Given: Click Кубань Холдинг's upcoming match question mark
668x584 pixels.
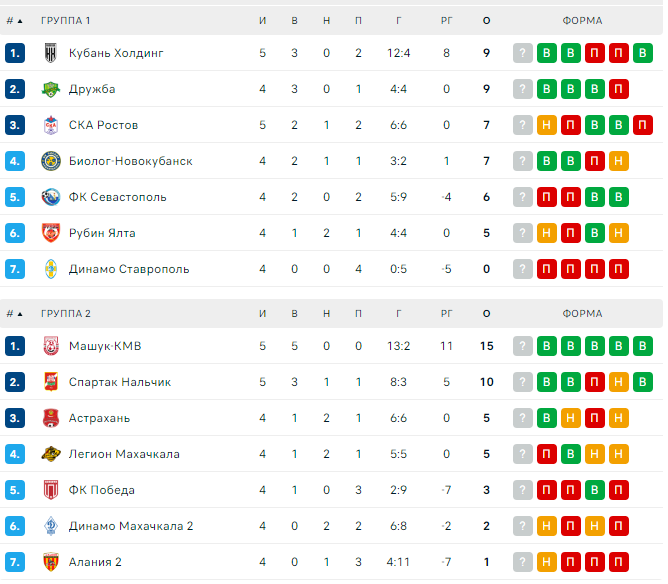Looking at the screenshot, I should [523, 53].
